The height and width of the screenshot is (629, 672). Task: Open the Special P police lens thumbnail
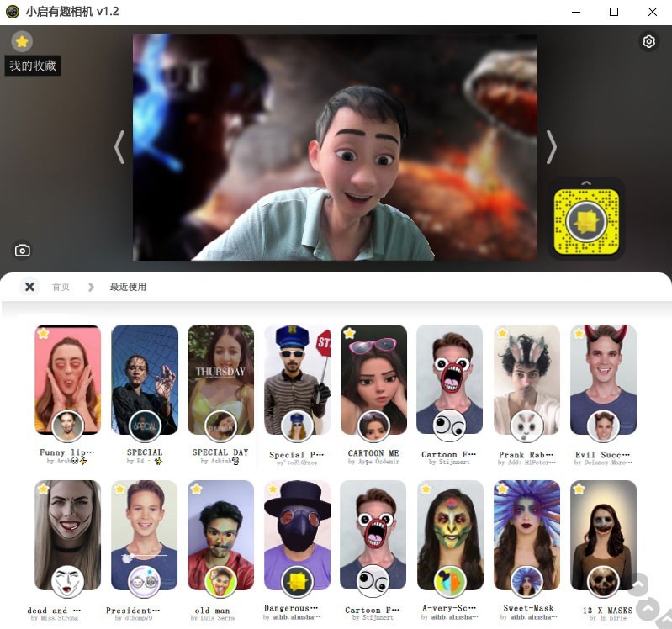point(297,379)
